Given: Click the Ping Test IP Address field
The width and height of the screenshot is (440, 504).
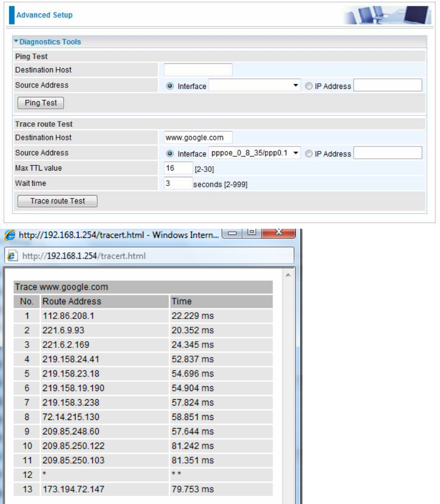Looking at the screenshot, I should coord(388,85).
